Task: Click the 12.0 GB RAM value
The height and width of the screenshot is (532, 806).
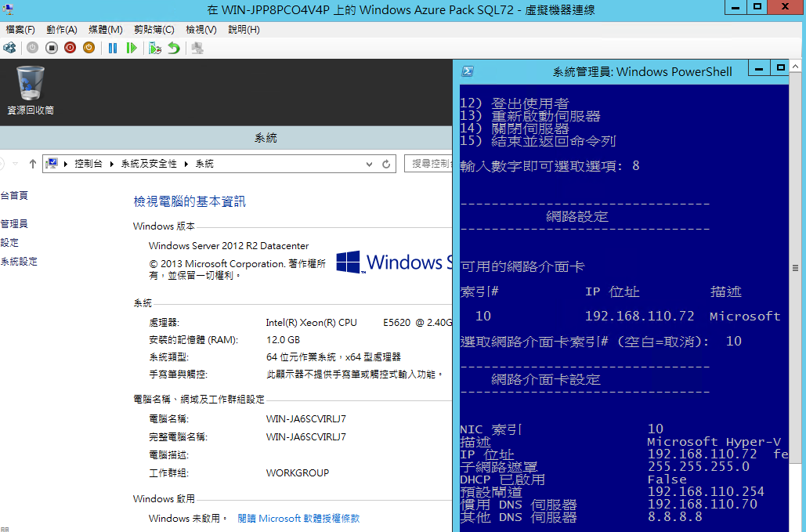Action: [283, 340]
